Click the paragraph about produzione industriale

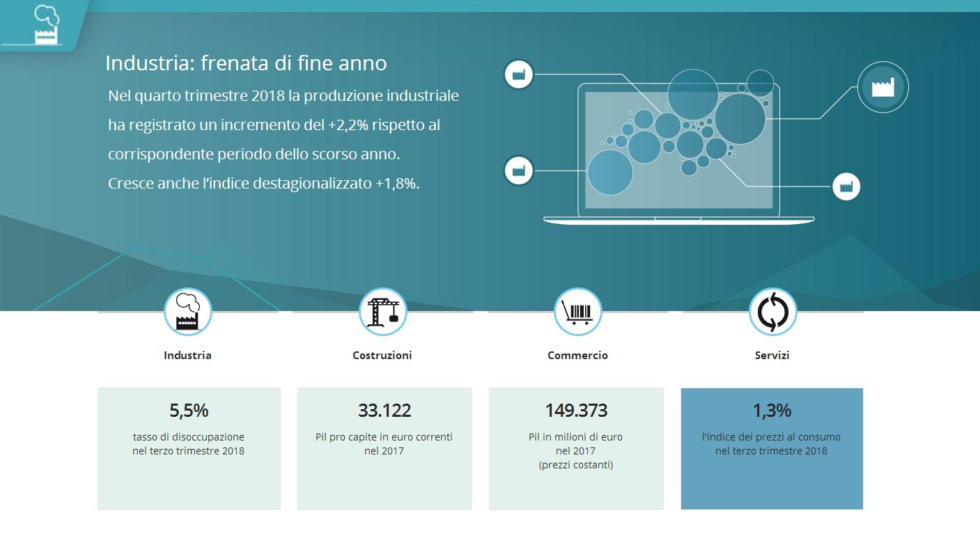coord(283,140)
